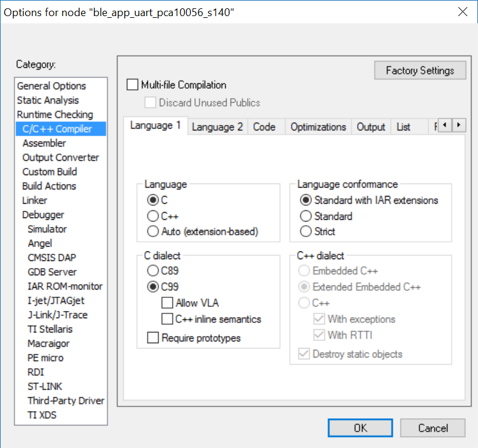Close the Options dialog window

point(463,12)
